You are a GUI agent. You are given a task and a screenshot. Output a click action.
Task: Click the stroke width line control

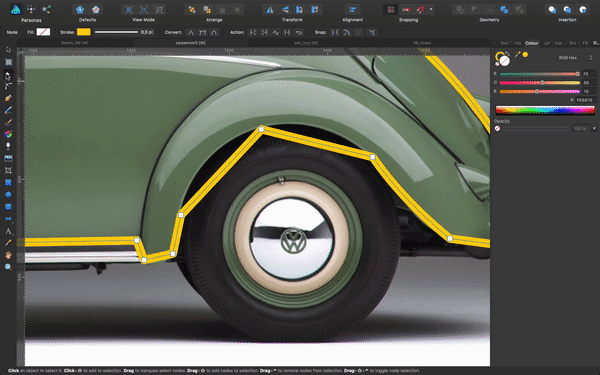pyautogui.click(x=116, y=32)
